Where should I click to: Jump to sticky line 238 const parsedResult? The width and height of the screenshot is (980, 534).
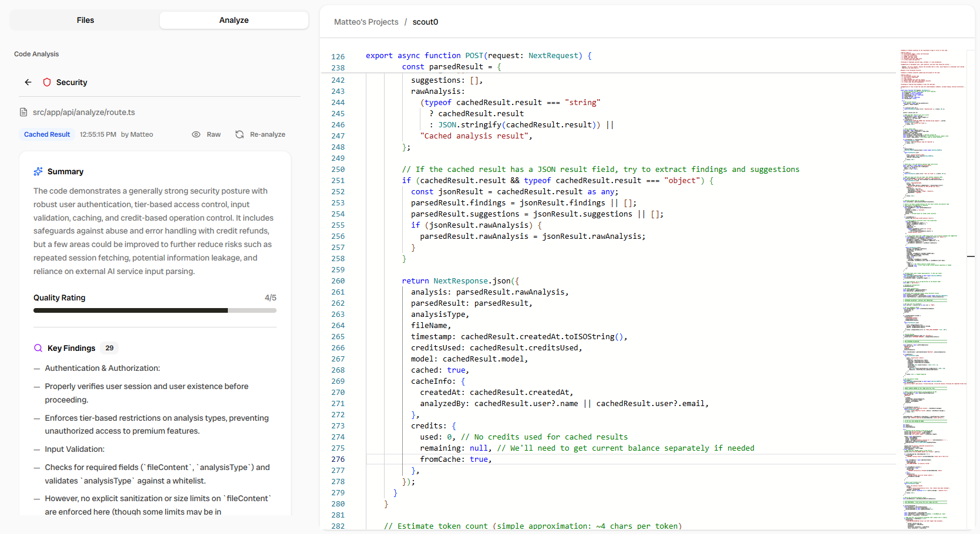[451, 67]
